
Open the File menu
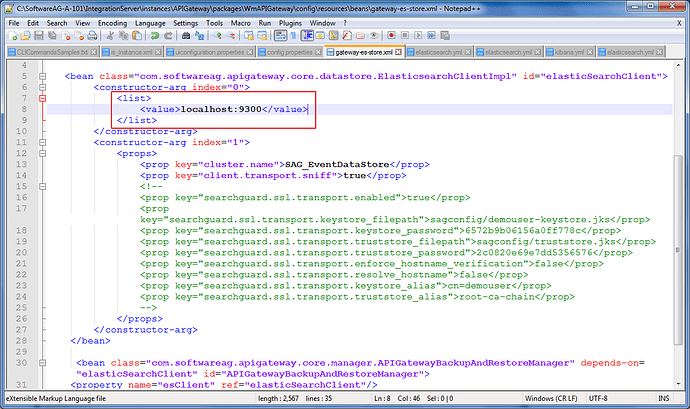pos(14,23)
